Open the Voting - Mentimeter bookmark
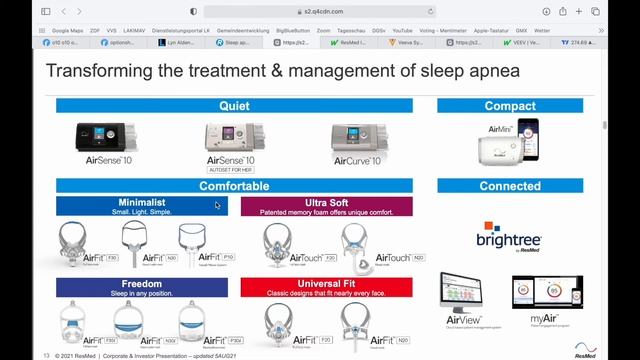 [x=443, y=31]
